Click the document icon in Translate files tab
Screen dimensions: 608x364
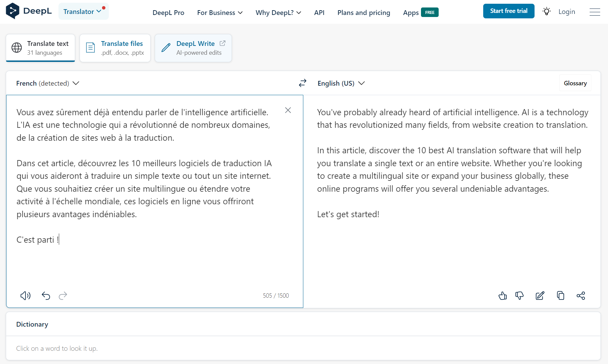click(90, 48)
